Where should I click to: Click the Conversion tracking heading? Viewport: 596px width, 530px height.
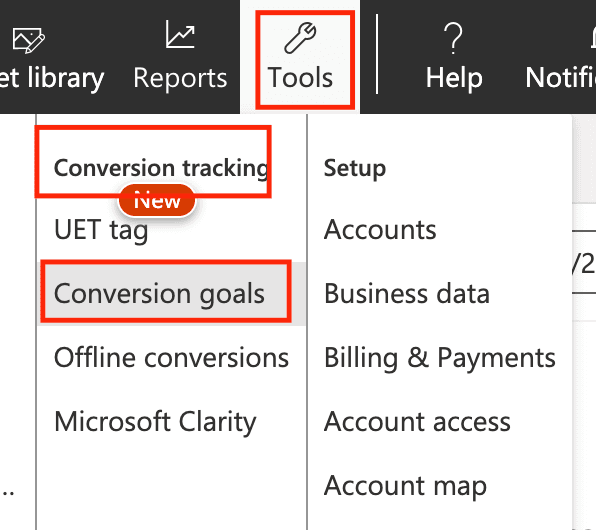click(162, 168)
